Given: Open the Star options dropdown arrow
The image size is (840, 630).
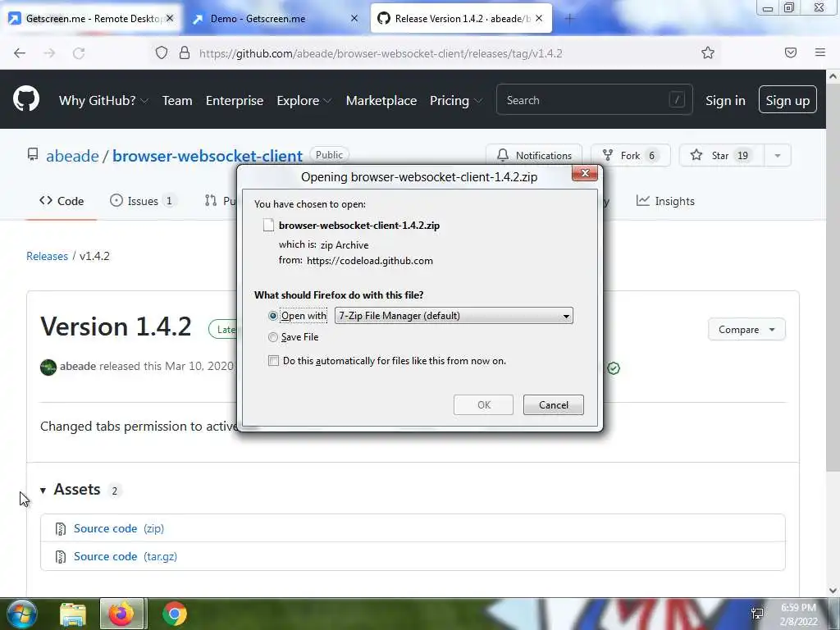Looking at the screenshot, I should (x=778, y=155).
